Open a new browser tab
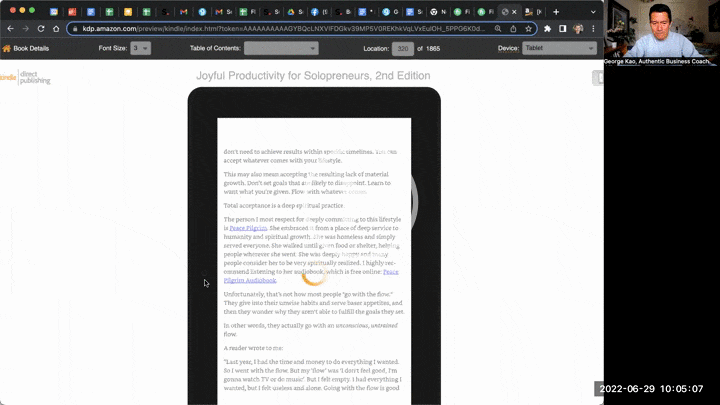Screen dimensions: 720x405 click(556, 12)
